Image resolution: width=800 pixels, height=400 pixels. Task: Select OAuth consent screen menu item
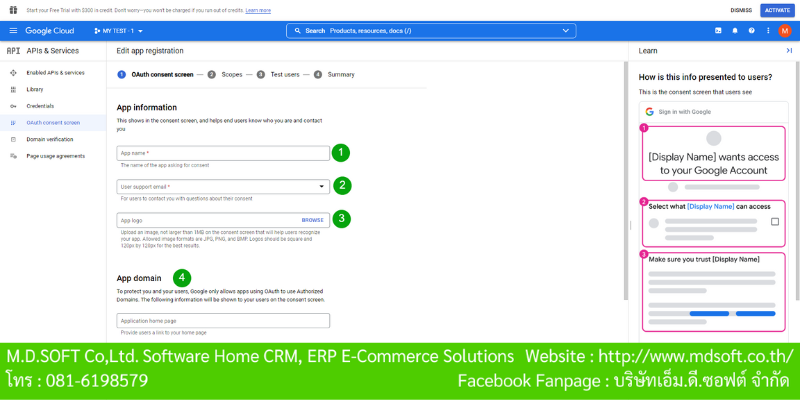(x=53, y=123)
